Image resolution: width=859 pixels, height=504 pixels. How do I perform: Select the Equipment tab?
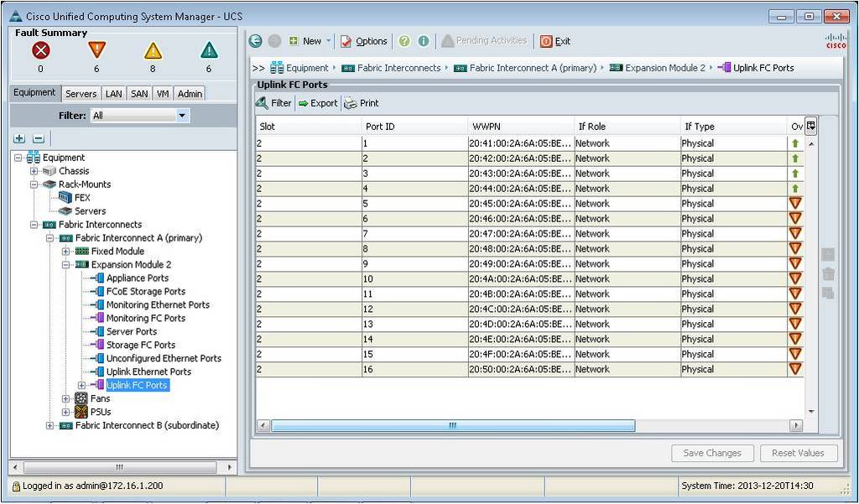pos(34,92)
